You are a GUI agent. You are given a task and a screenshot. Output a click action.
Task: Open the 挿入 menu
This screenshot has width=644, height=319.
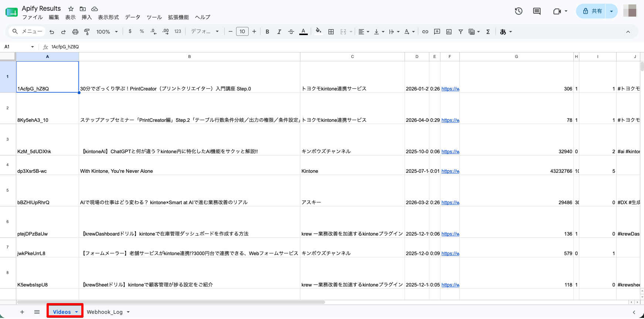point(86,17)
